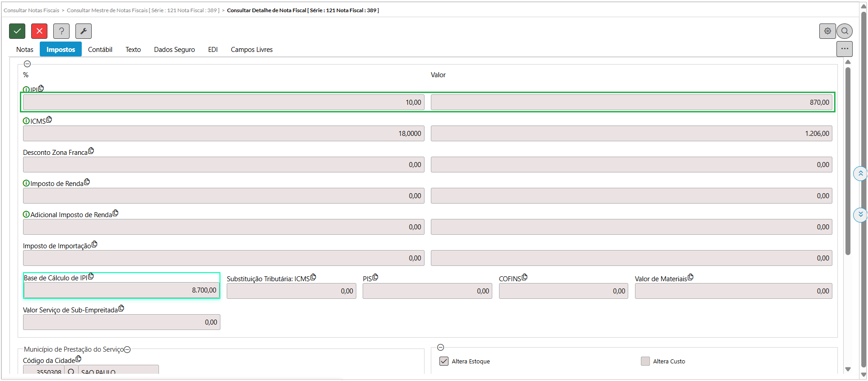Screen dimensions: 868x381
Task: Click the red cancel X button
Action: pos(39,31)
